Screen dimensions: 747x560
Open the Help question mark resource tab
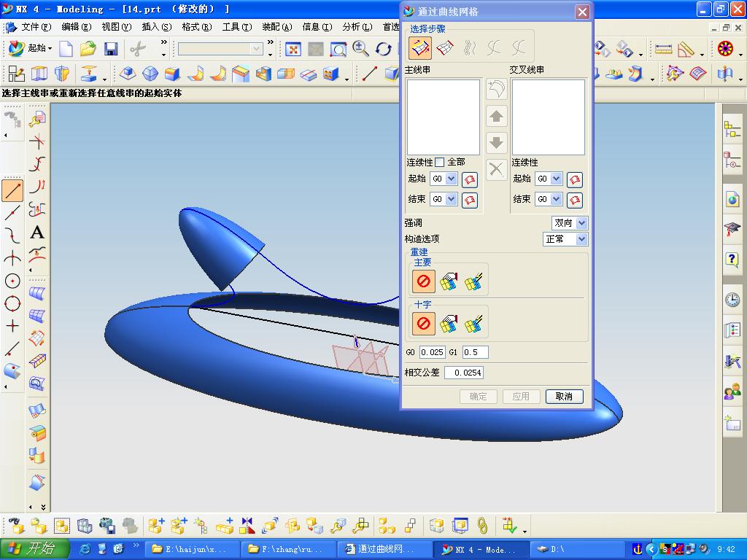(732, 260)
